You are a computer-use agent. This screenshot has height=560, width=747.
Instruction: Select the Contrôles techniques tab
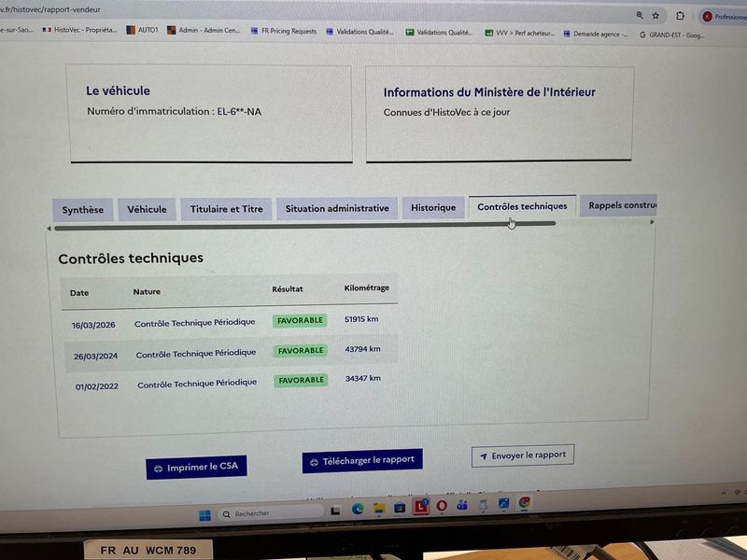click(x=522, y=206)
